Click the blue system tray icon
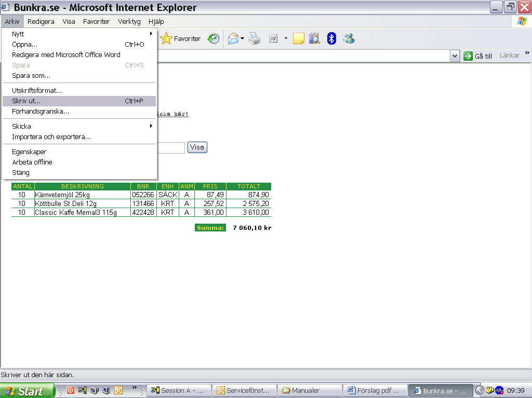Image resolution: width=532 pixels, height=398 pixels. click(x=499, y=391)
